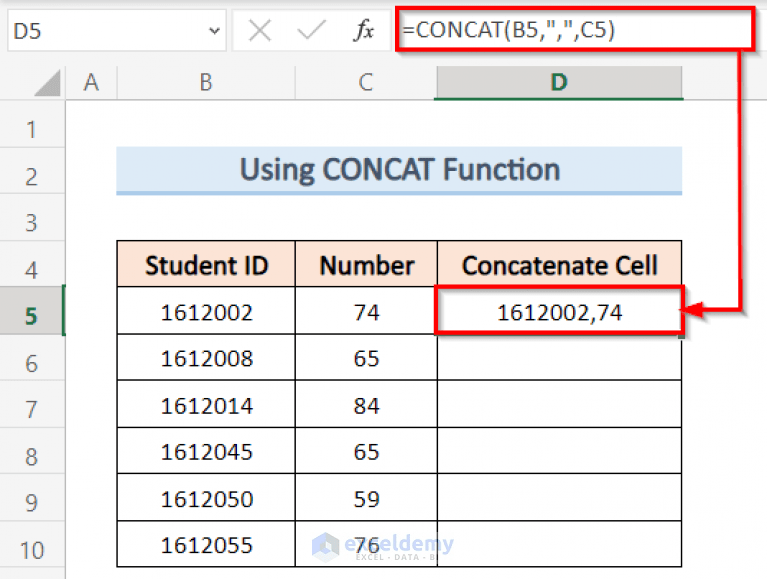Select cell containing 1612014

[x=206, y=405]
